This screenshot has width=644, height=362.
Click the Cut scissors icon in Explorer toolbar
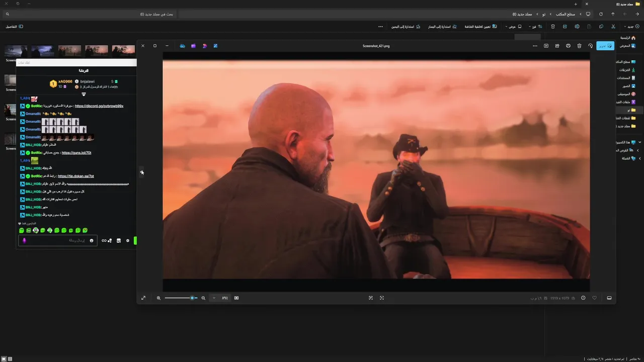(x=613, y=26)
